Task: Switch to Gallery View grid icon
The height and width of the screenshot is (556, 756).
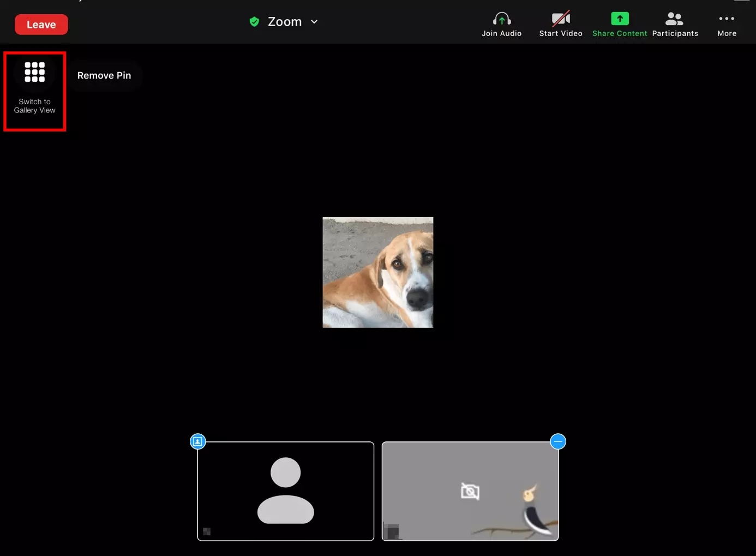Action: (34, 72)
